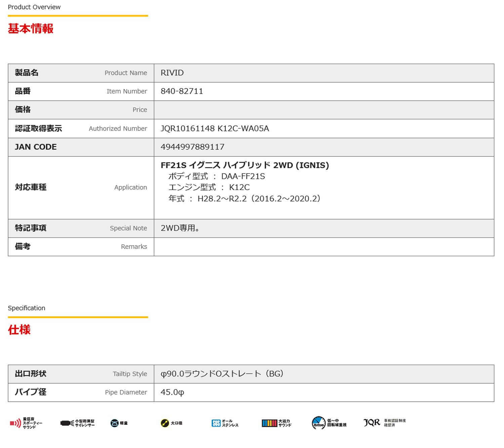504x448 pixels.
Task: Click the 'パイプ径 Pipe Diameter' label cell
Action: [x=81, y=393]
